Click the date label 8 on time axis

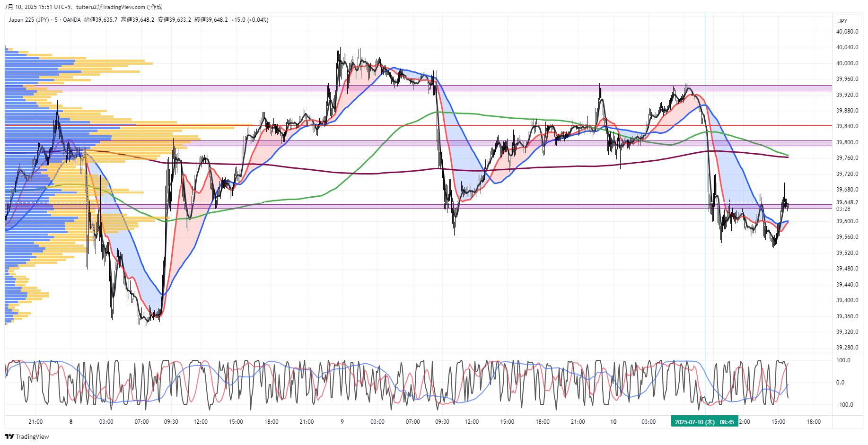pos(71,422)
